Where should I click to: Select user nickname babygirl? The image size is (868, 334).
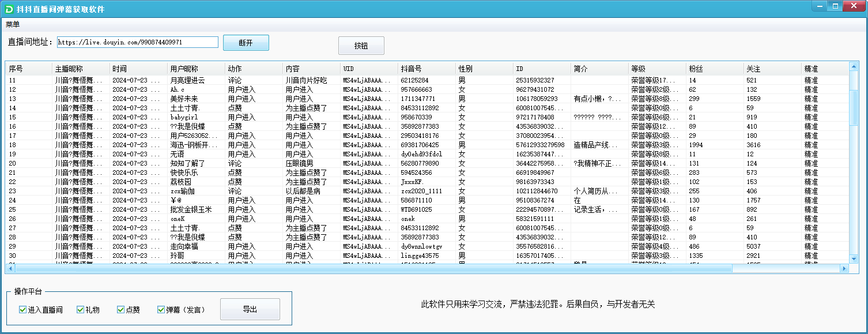184,117
